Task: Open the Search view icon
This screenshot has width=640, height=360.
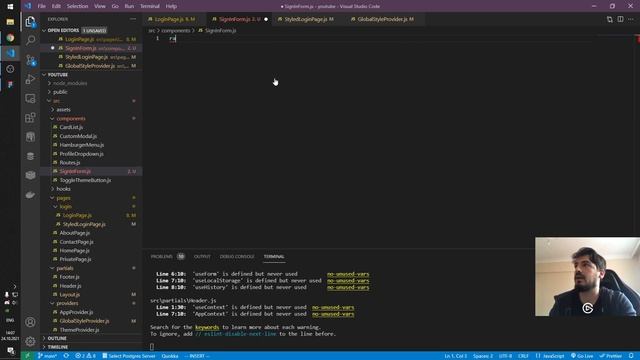Action: click(30, 40)
